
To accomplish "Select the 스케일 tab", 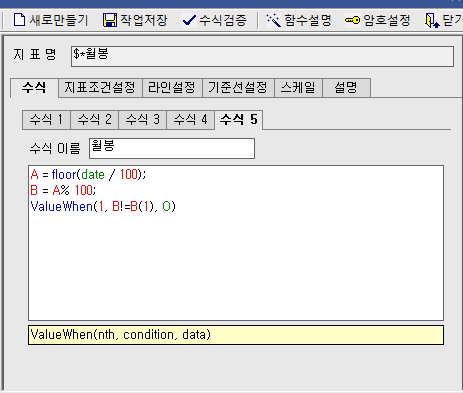I will [x=298, y=88].
